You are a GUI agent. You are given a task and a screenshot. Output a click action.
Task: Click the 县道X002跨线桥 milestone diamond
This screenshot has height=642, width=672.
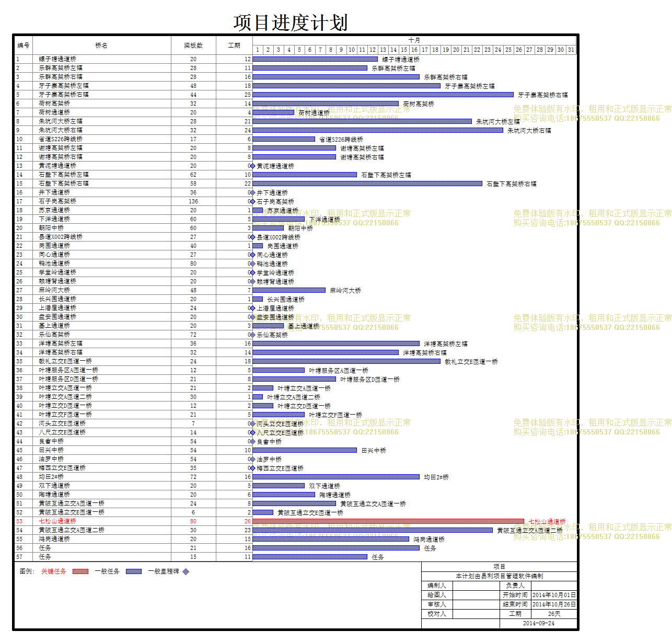pos(253,237)
